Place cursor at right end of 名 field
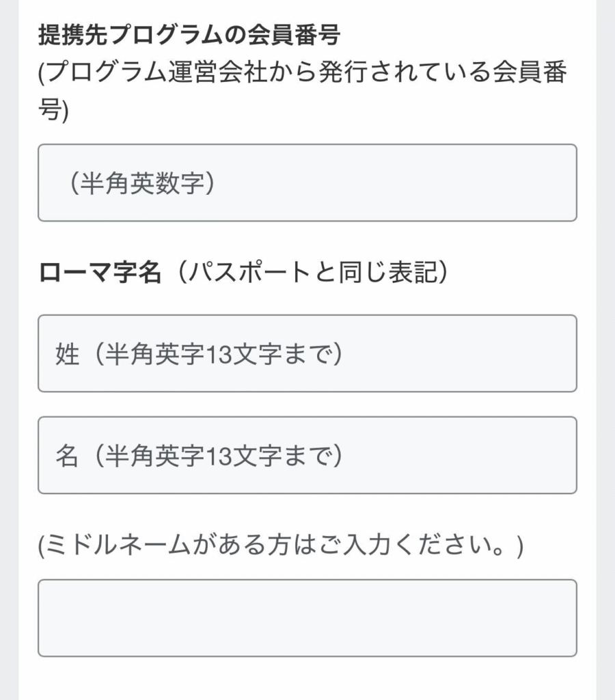Viewport: 615px width, 700px height. coord(558,455)
